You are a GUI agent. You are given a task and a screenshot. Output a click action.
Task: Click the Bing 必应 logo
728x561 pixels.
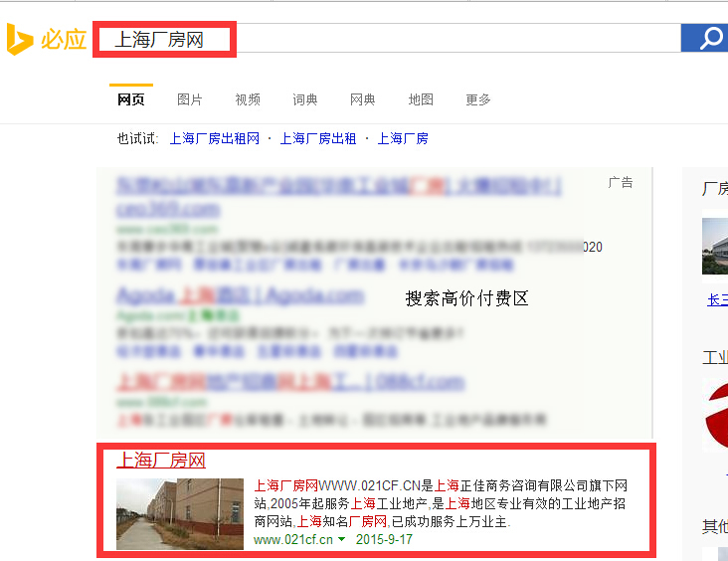[47, 40]
